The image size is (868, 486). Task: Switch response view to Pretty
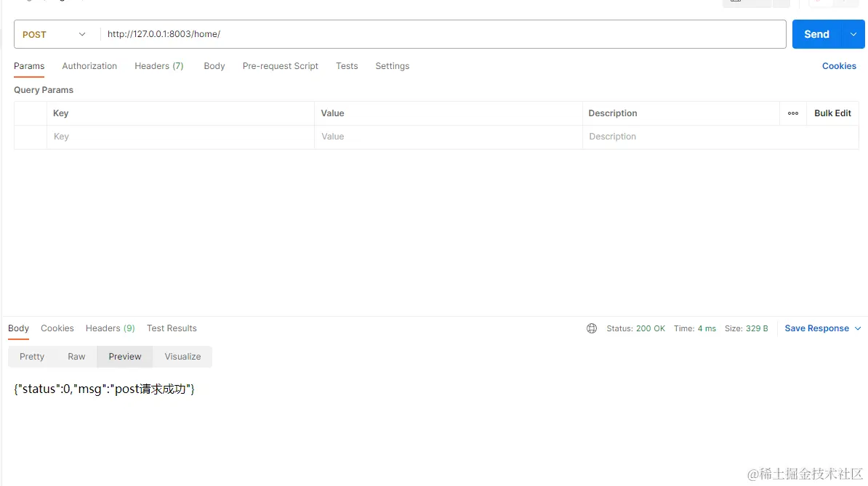[x=31, y=357]
